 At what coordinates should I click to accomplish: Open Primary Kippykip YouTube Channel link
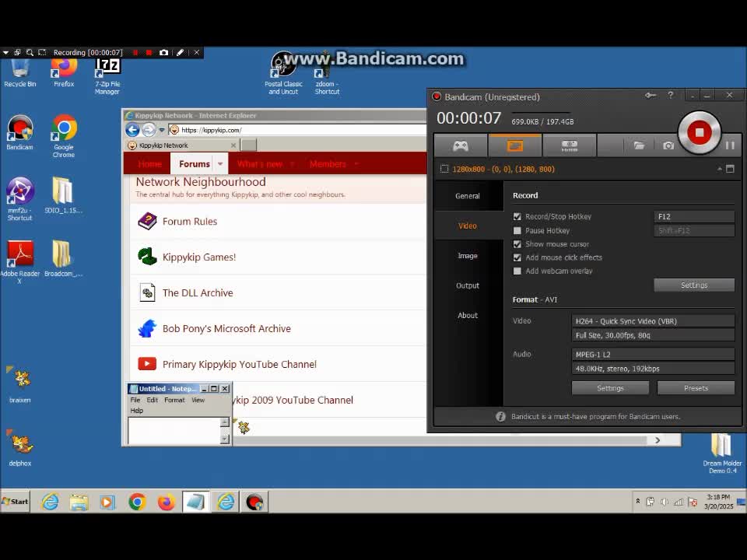239,364
